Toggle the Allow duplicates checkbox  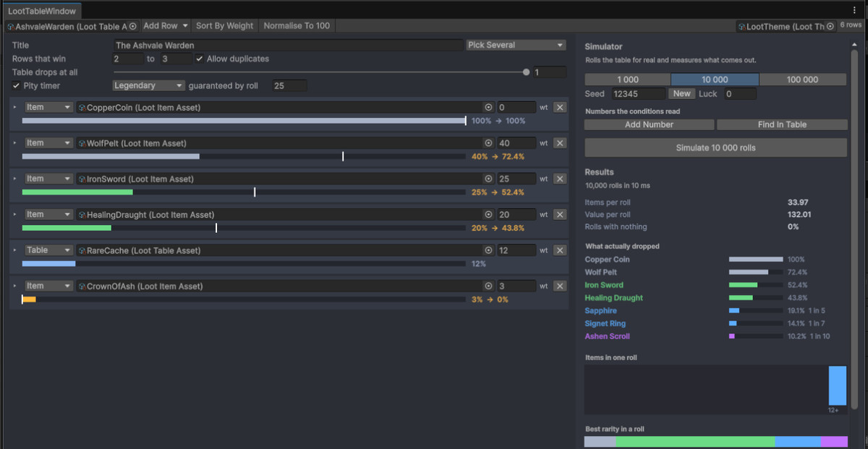(x=200, y=59)
